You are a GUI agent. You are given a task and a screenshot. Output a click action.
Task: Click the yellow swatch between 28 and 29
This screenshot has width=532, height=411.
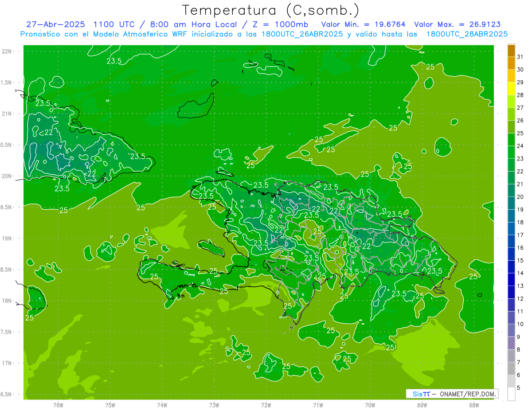pyautogui.click(x=511, y=89)
